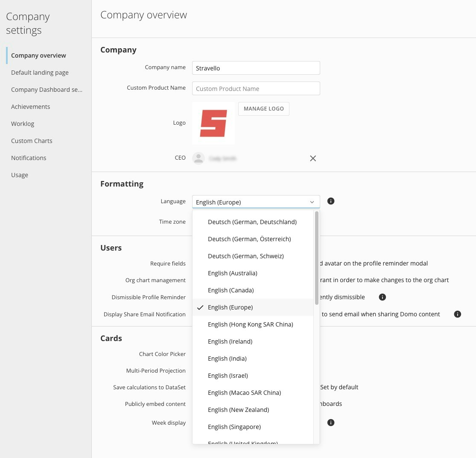476x458 pixels.
Task: Click the Chart Color Picker label
Action: (162, 354)
